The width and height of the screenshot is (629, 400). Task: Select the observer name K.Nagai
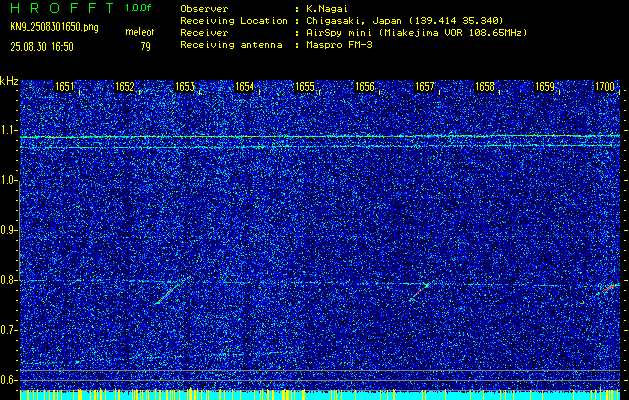(327, 9)
